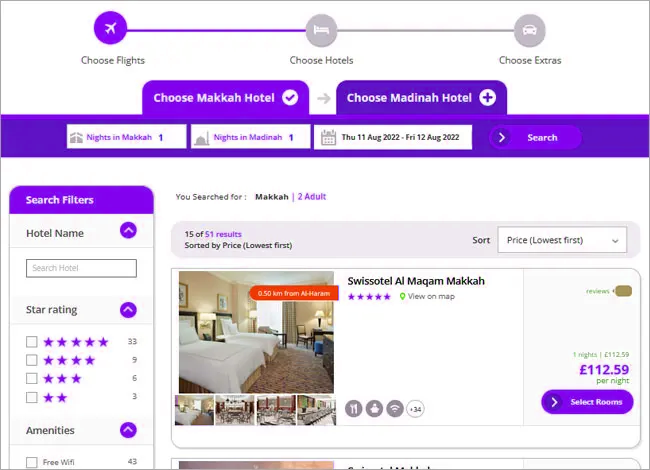Click the room service amenity icon for Swissotel
Screen dimensions: 650x470
tap(374, 409)
